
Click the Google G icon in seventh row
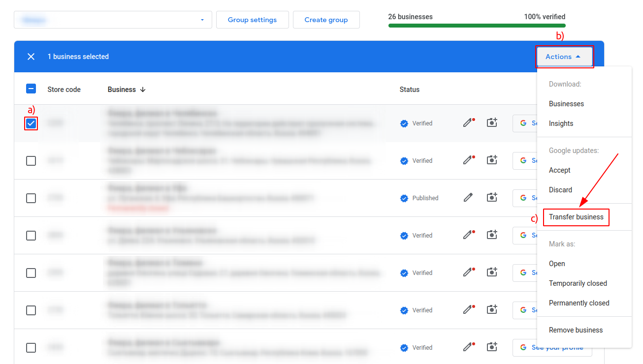pos(523,347)
